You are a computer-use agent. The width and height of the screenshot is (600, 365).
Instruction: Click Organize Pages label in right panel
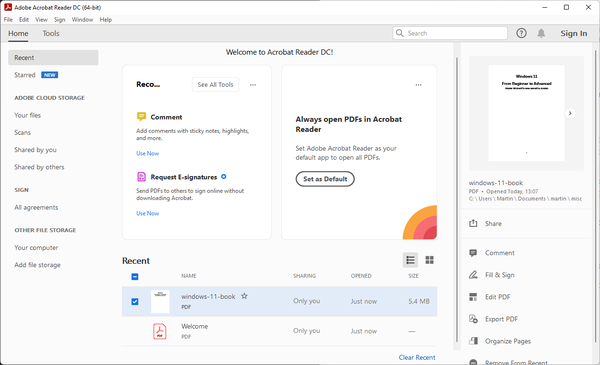(x=508, y=341)
